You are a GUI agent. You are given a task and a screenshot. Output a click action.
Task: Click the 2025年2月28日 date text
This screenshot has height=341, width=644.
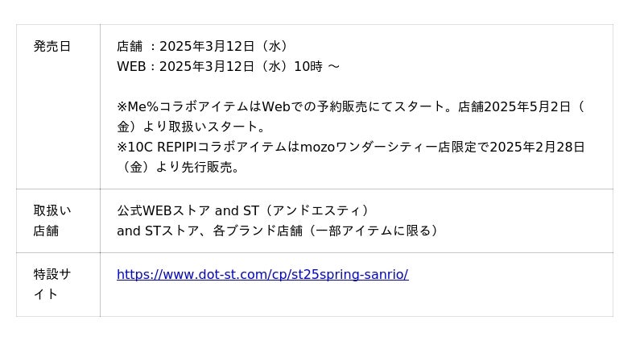(537, 147)
